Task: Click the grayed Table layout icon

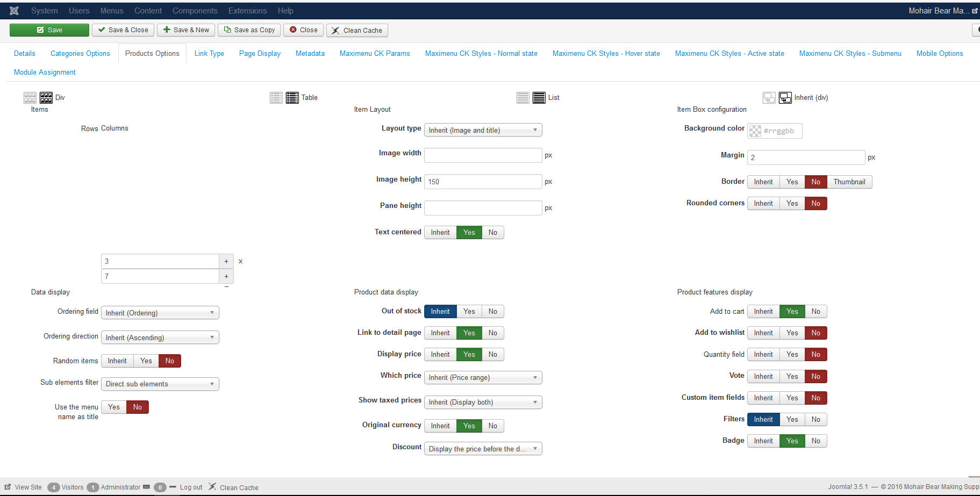Action: tap(276, 97)
